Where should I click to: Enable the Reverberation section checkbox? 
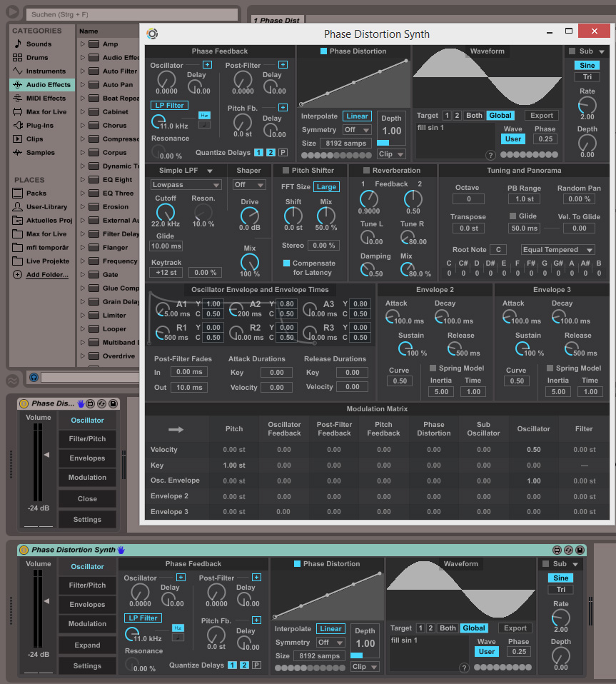[367, 171]
